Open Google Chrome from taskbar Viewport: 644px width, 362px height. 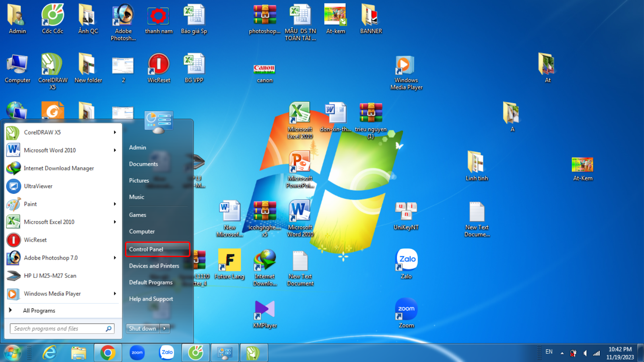click(108, 353)
